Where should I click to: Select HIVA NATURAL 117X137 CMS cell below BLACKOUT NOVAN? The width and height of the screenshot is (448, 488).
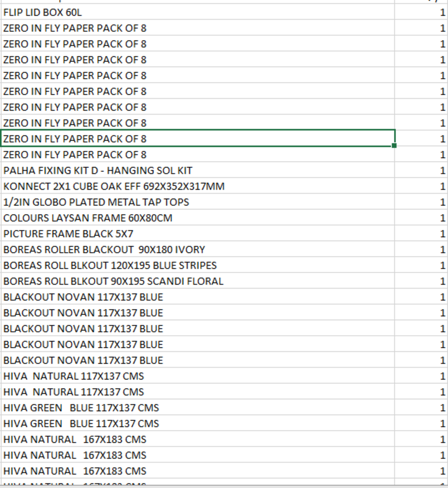[198, 376]
